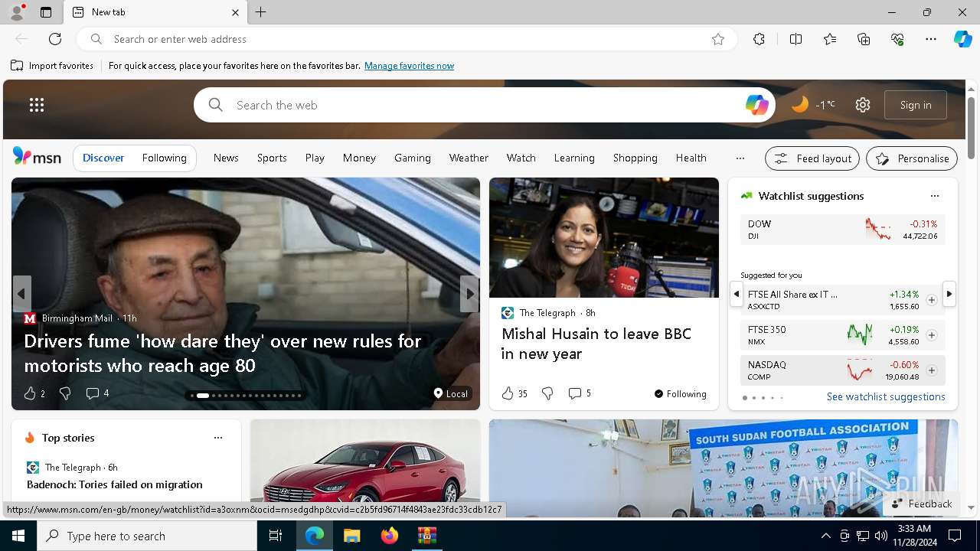
Task: Open the Extensions puzzle icon
Action: tap(759, 39)
